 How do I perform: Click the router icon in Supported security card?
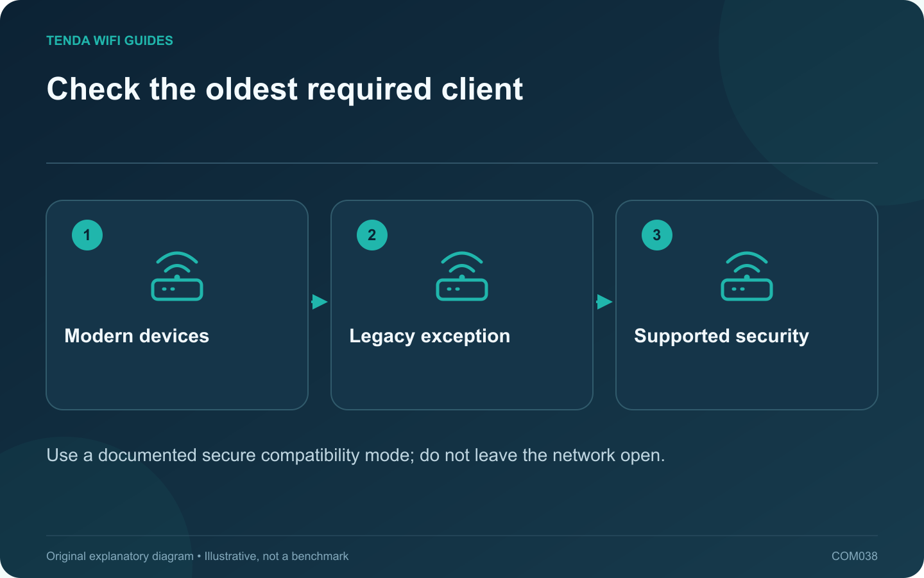[x=747, y=276]
